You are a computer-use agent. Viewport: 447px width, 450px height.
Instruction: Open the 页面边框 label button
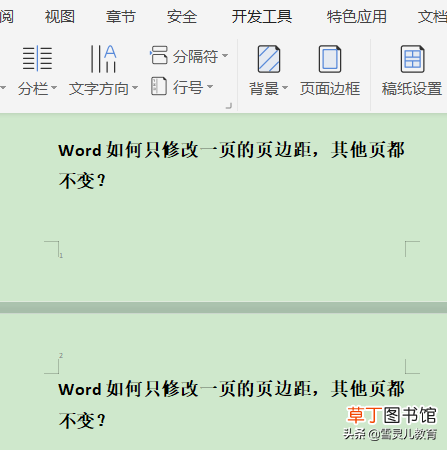pyautogui.click(x=330, y=88)
